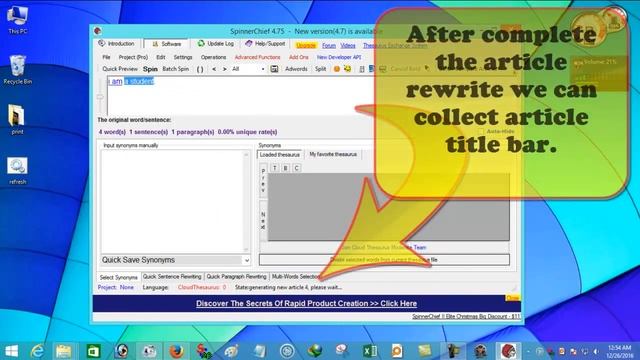Viewport: 640px width, 360px height.
Task: Select the Loaded thesaurus tab
Action: pos(280,155)
